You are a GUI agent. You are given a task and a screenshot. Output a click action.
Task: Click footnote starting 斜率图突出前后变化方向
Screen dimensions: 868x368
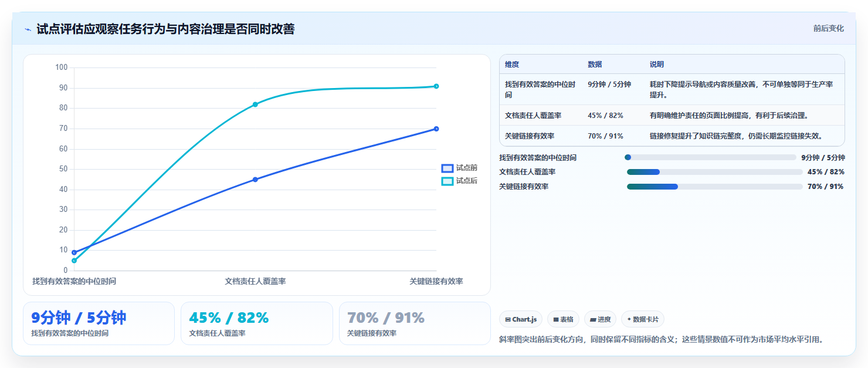pos(662,340)
